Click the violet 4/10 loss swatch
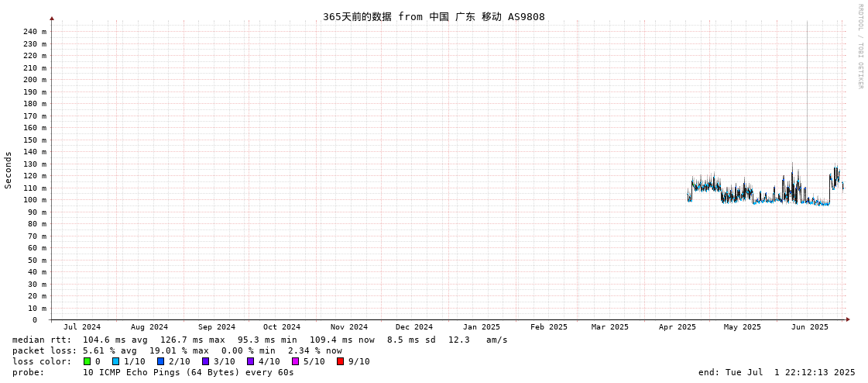 click(x=250, y=361)
